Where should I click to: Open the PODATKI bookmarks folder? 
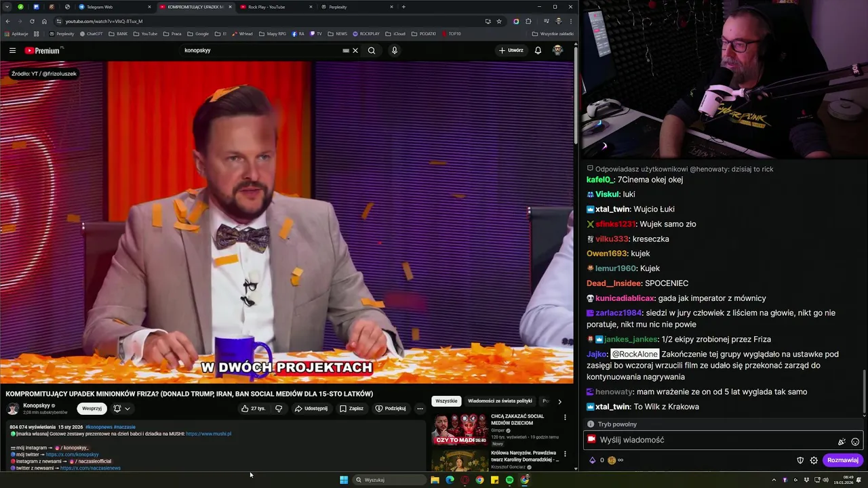coord(424,33)
